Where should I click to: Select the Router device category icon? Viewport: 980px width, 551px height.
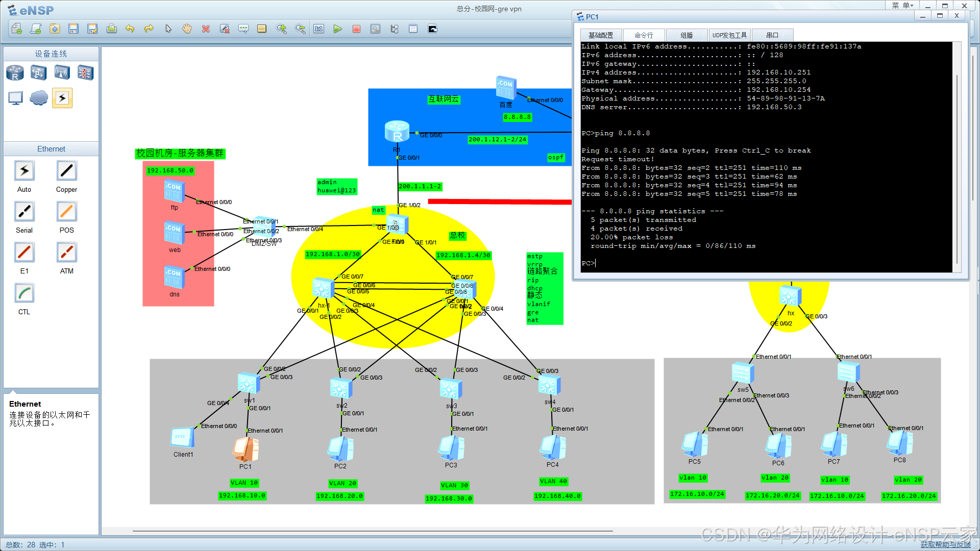[15, 73]
